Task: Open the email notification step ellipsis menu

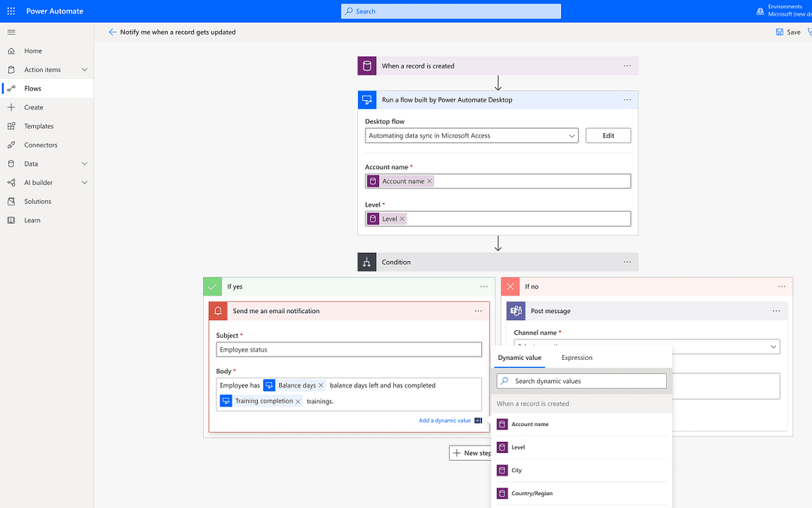Action: coord(478,311)
